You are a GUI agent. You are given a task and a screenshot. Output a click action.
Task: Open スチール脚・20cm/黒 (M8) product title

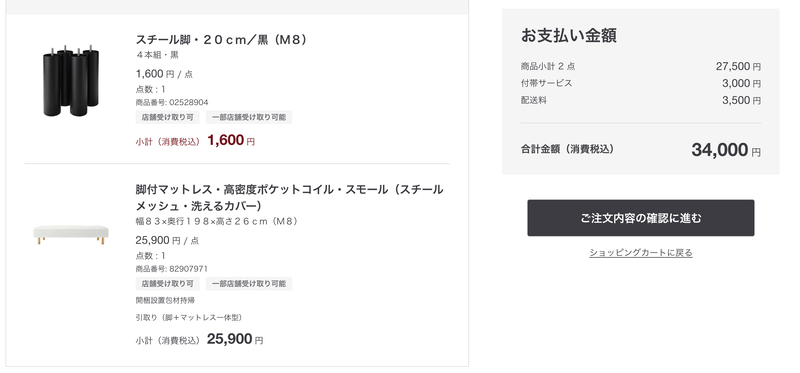coord(222,40)
